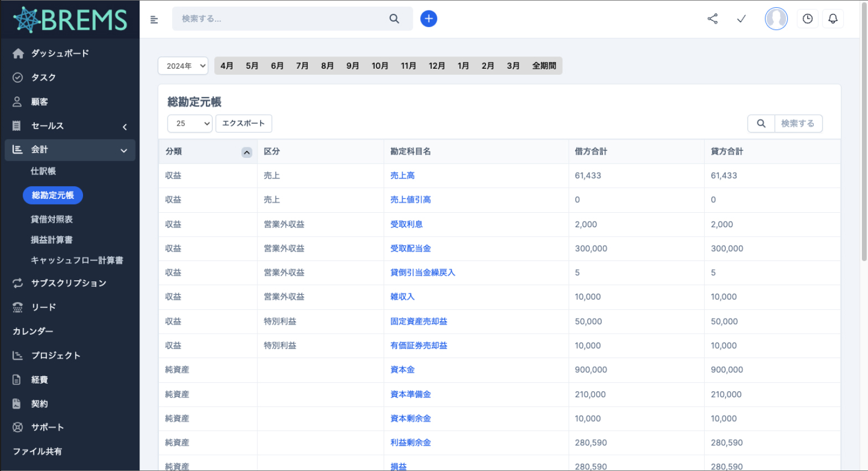Click the table search magnifier icon
Viewport: 868px width, 471px height.
[x=761, y=124]
